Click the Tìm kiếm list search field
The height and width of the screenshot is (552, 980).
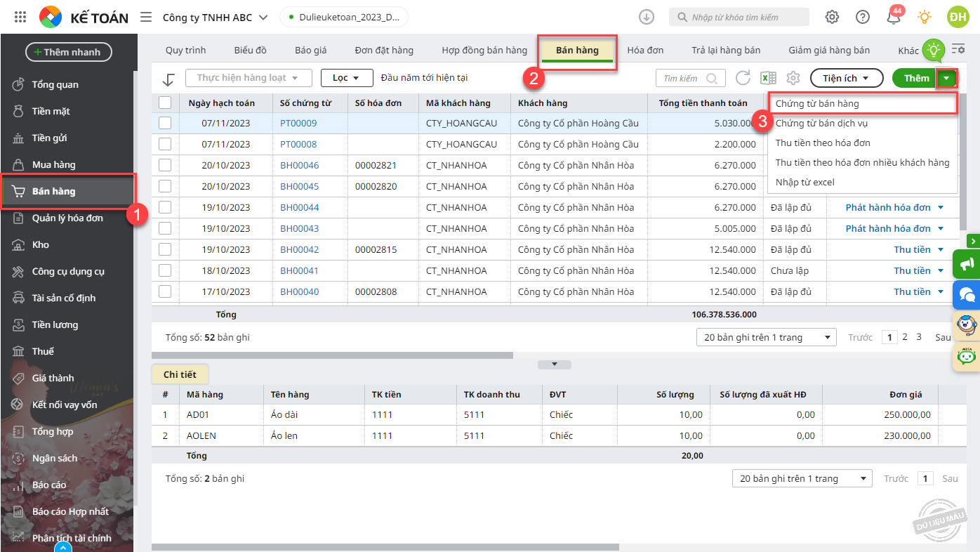[690, 78]
